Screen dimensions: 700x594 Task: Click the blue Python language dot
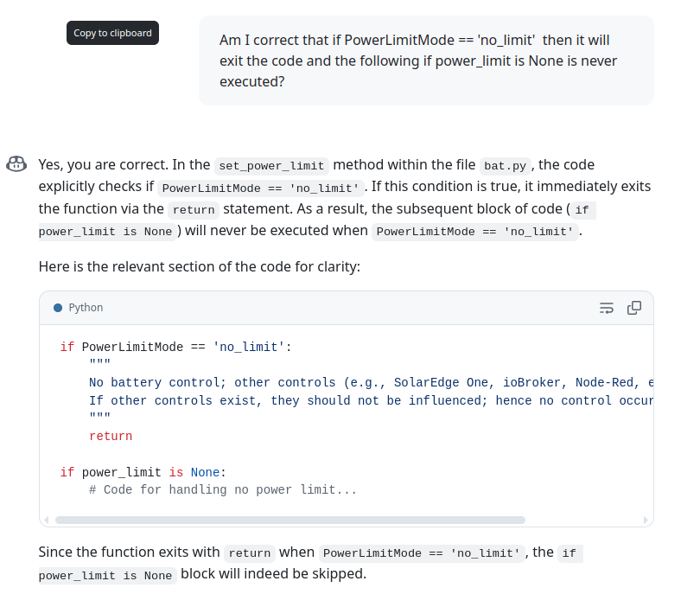[58, 308]
